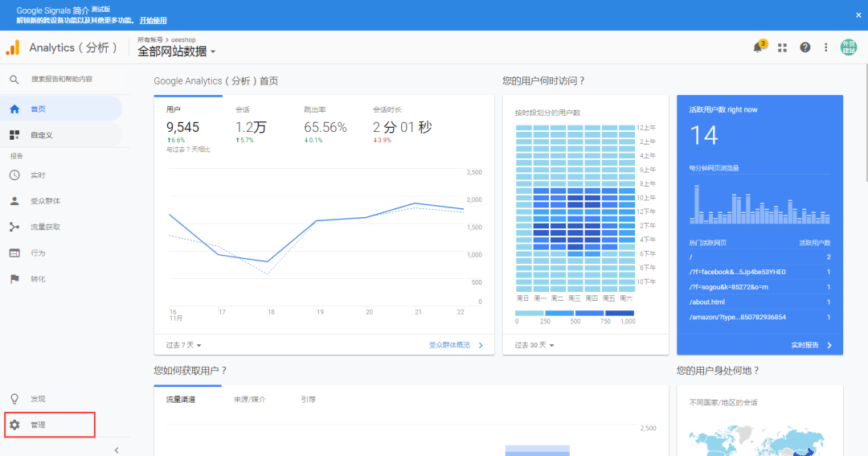This screenshot has width=868, height=456.
Task: Open the 转化 reports label
Action: click(39, 279)
